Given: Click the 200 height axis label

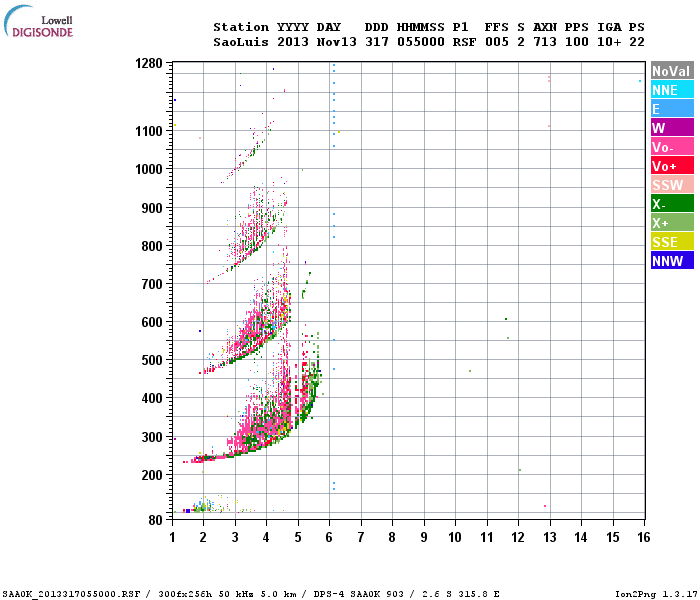Looking at the screenshot, I should pyautogui.click(x=152, y=475).
